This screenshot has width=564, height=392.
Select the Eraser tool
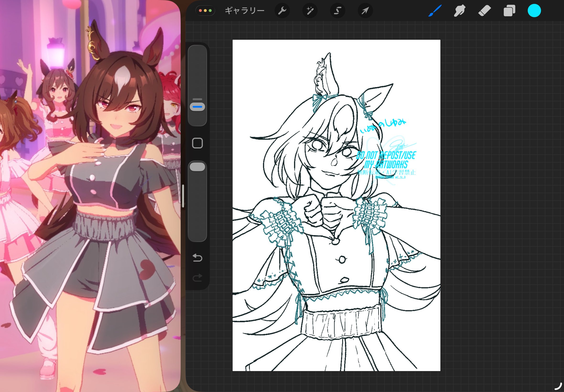click(x=484, y=11)
